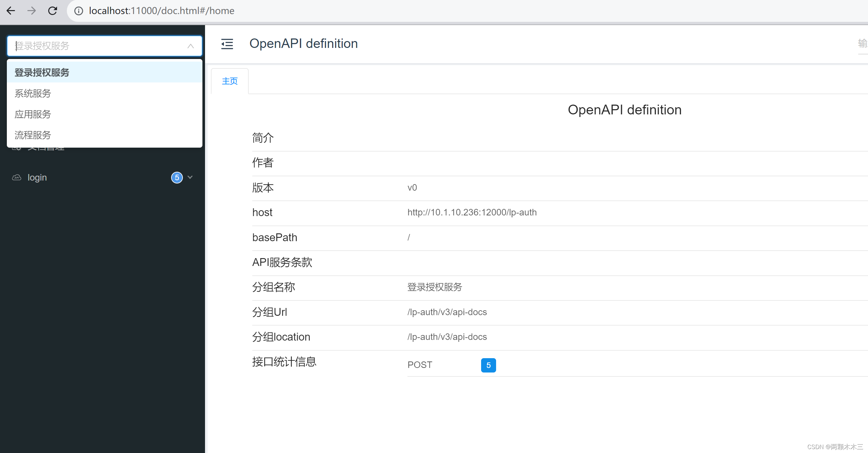The width and height of the screenshot is (868, 453).
Task: Click the host value http://10.1.10.236:12000/lp-auth
Action: 472,212
